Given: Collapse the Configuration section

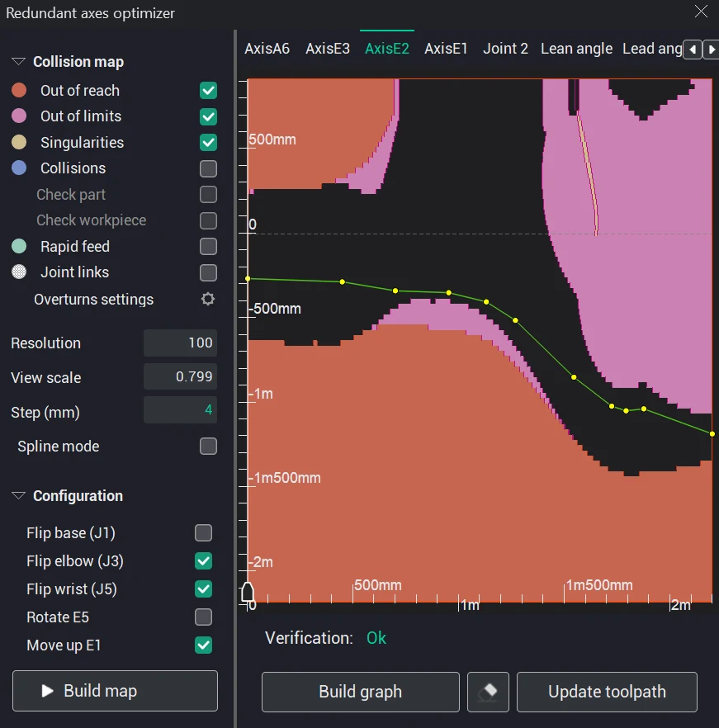Looking at the screenshot, I should coord(18,495).
